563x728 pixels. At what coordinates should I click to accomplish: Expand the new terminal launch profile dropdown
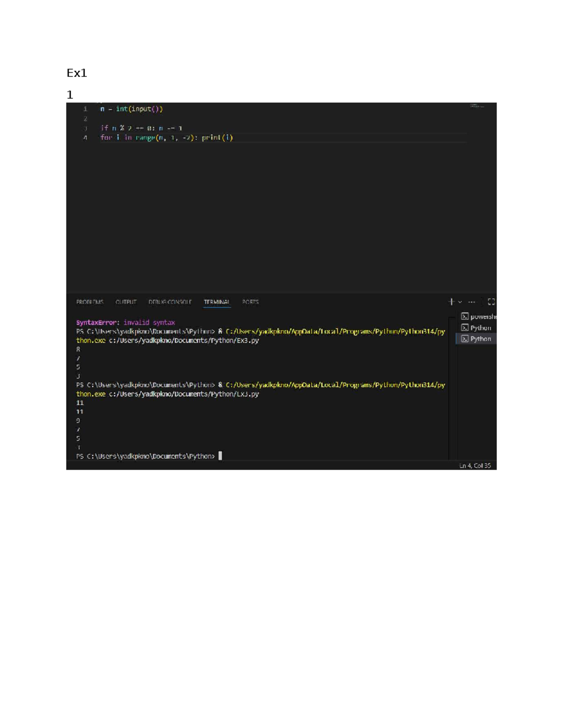[460, 302]
